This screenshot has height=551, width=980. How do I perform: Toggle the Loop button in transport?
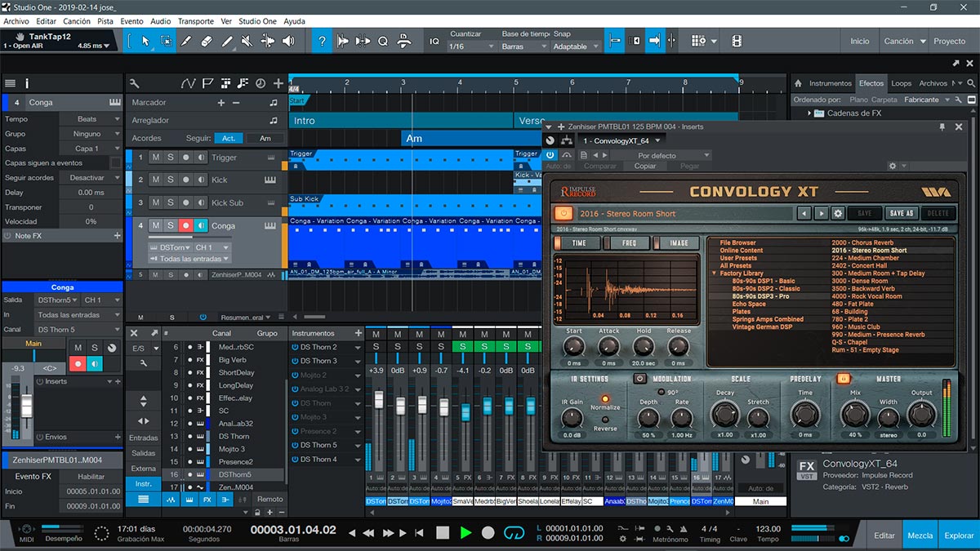(514, 532)
